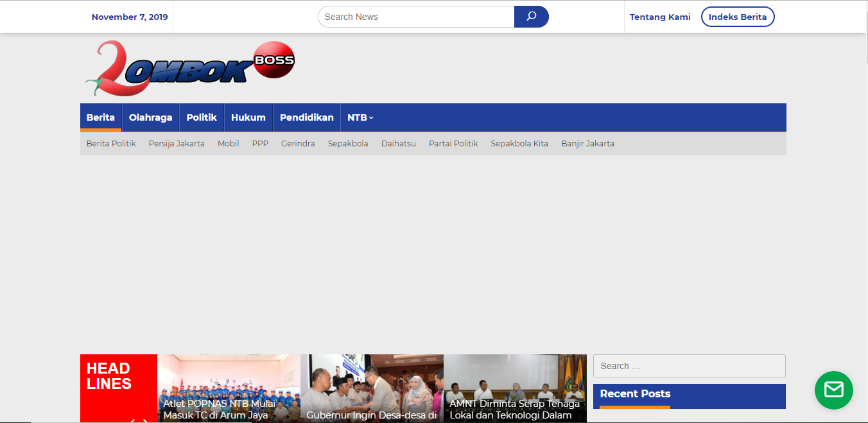Image resolution: width=868 pixels, height=423 pixels.
Task: Click the magnifier search submit button
Action: pyautogui.click(x=531, y=17)
